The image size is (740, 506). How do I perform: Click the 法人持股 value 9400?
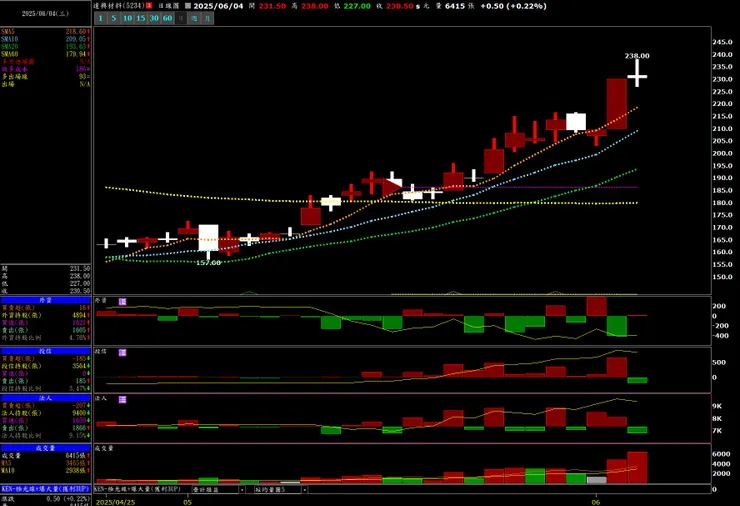79,413
